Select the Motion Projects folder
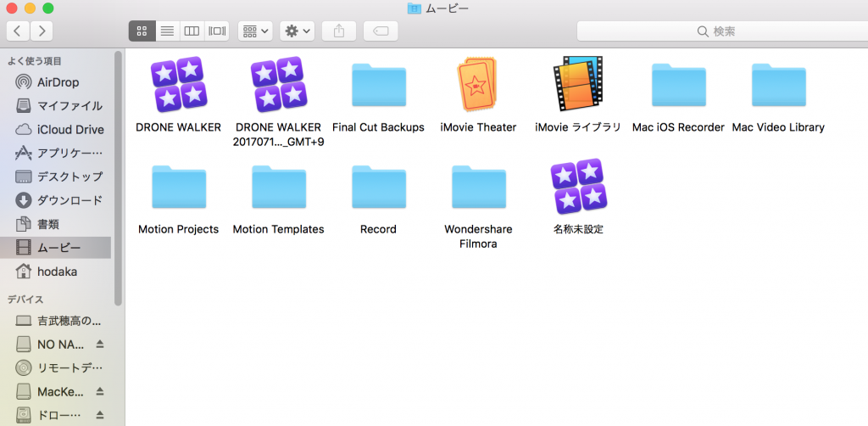The width and height of the screenshot is (868, 426). pyautogui.click(x=178, y=187)
